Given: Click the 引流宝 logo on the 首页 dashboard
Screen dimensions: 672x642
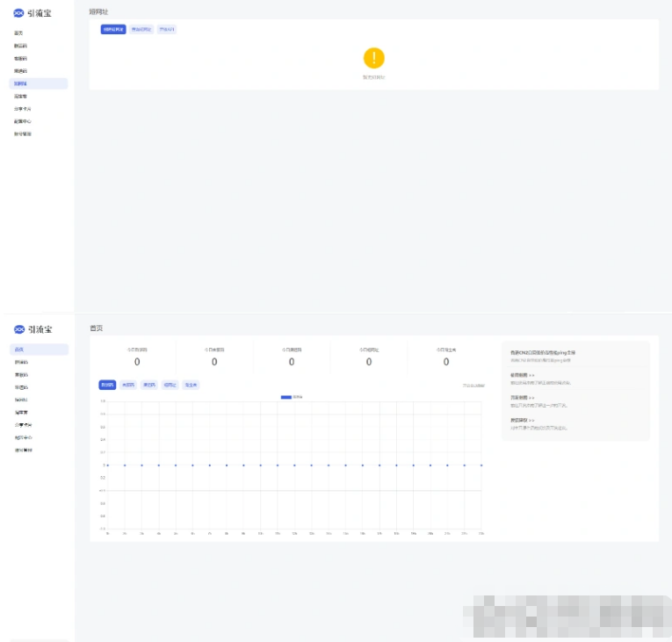Looking at the screenshot, I should pos(33,328).
